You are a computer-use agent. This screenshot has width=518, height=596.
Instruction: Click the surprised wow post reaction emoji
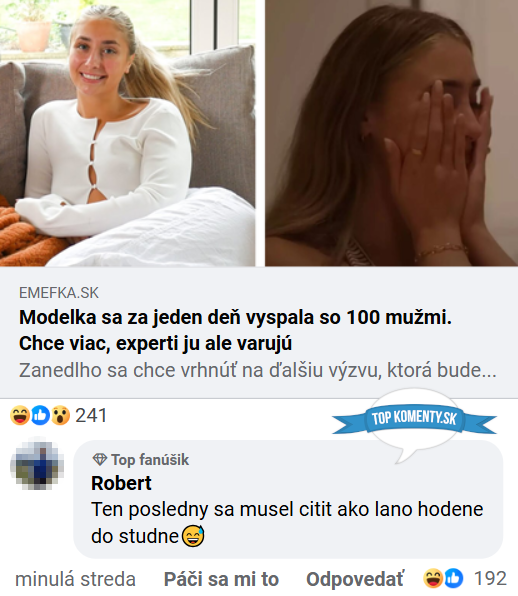point(60,415)
